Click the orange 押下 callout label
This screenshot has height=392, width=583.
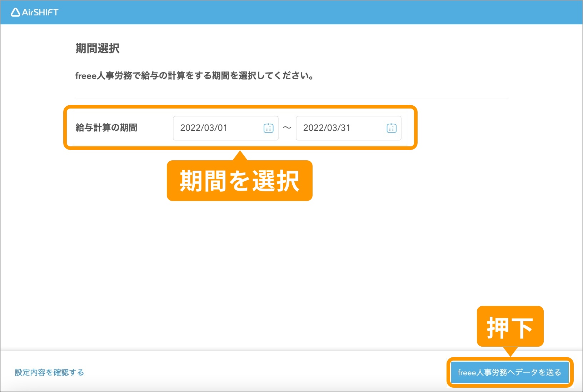click(510, 327)
